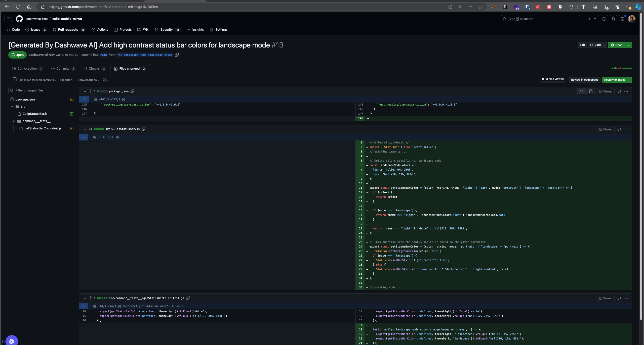Open more options for getStatusBarColor-test.js
The width and height of the screenshot is (644, 345).
coord(626,298)
